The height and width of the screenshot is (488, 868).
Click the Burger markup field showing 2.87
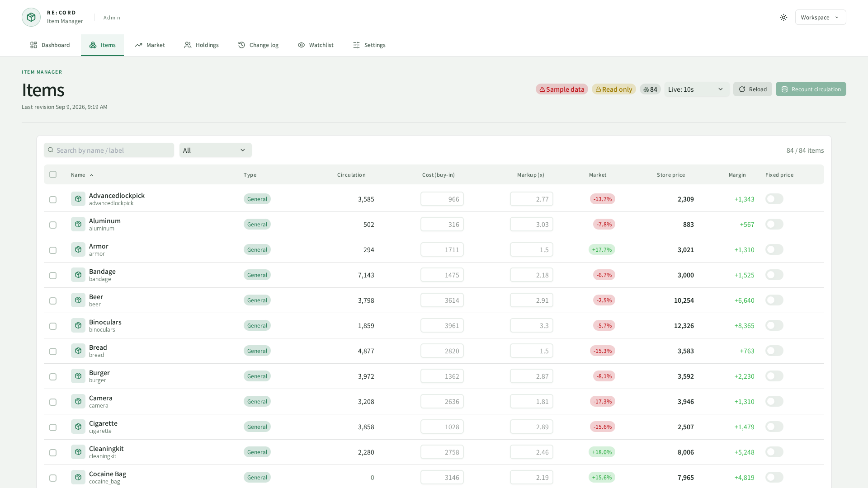click(532, 376)
